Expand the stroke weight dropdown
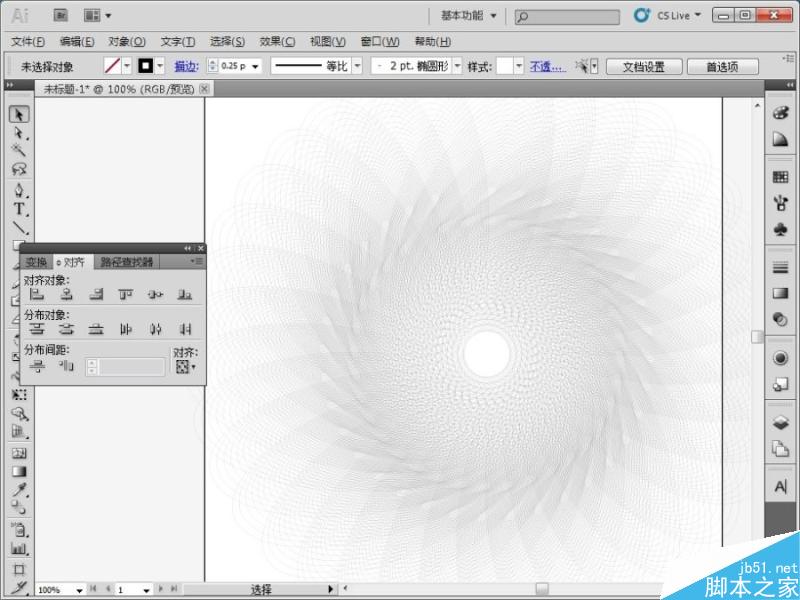800x600 pixels. [x=255, y=66]
